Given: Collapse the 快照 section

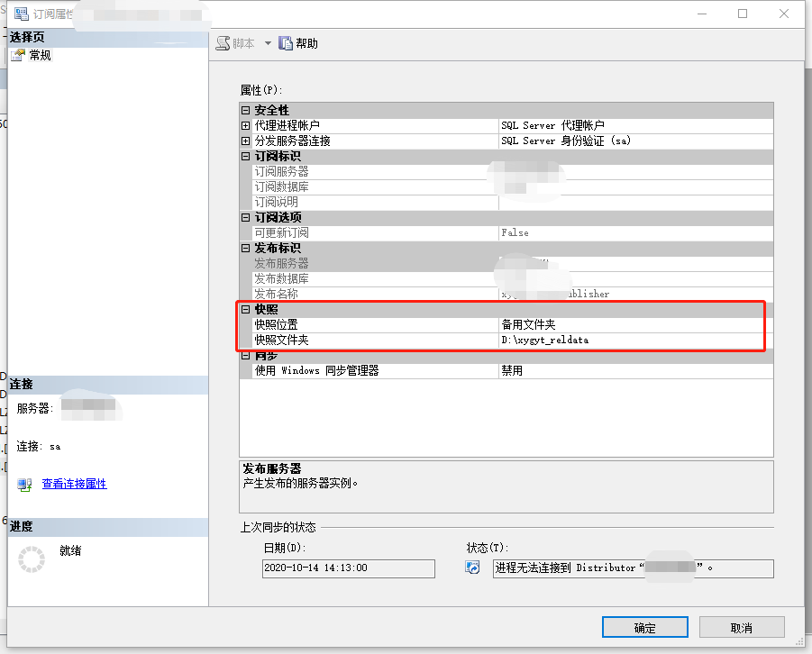Looking at the screenshot, I should pos(245,309).
